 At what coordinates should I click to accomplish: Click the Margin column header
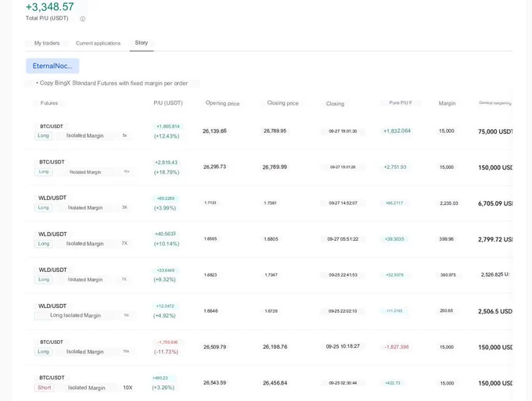click(447, 103)
